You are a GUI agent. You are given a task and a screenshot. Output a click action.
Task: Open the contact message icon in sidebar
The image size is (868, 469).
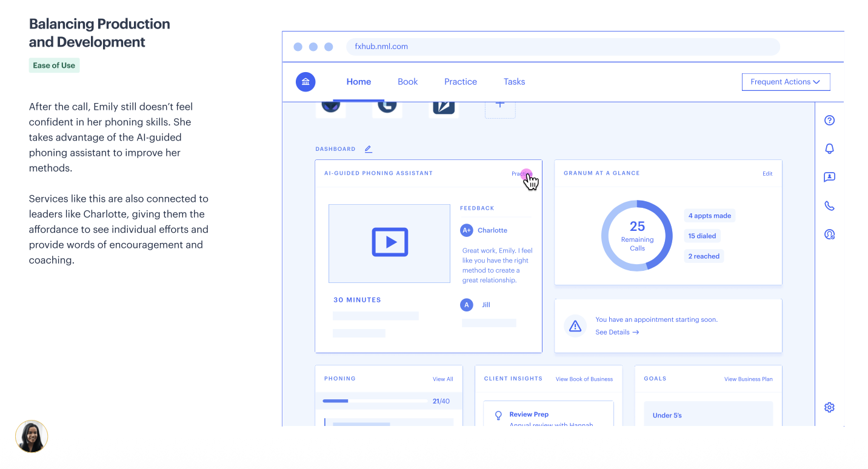(830, 177)
